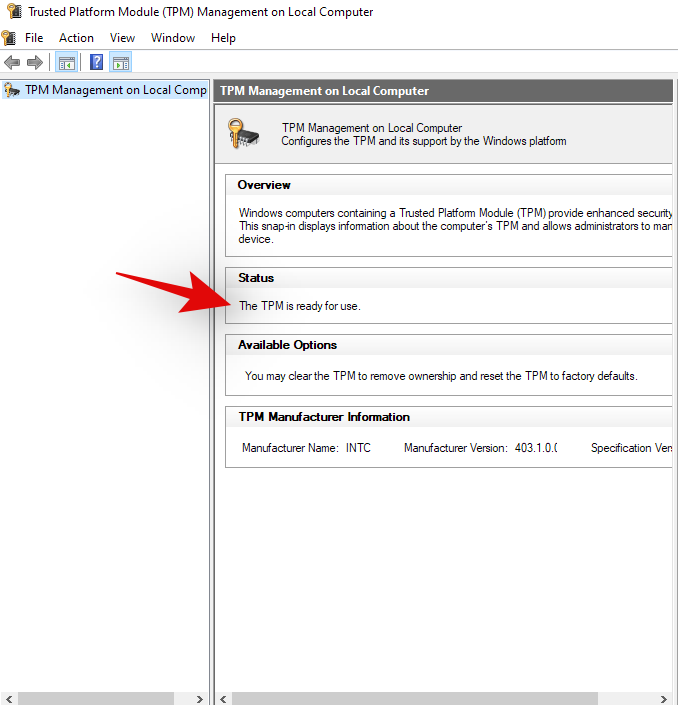Click tree pane horizontal scrollbar thumb
678x705 pixels.
click(95, 699)
